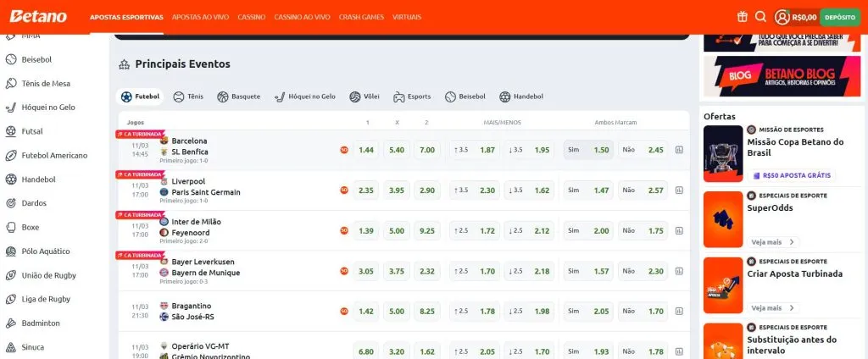Viewport: 868px width, 359px height.
Task: Open the user account profile icon
Action: tap(782, 17)
